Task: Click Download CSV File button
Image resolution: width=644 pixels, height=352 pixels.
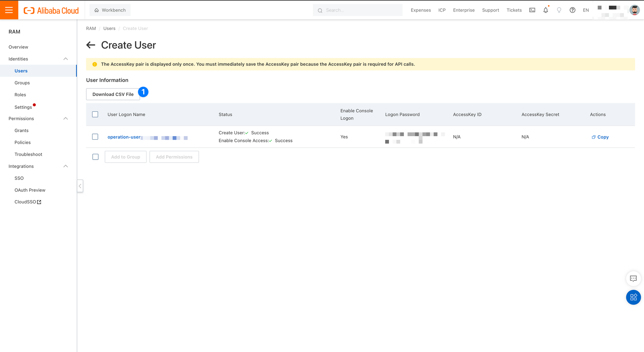Action: 113,94
